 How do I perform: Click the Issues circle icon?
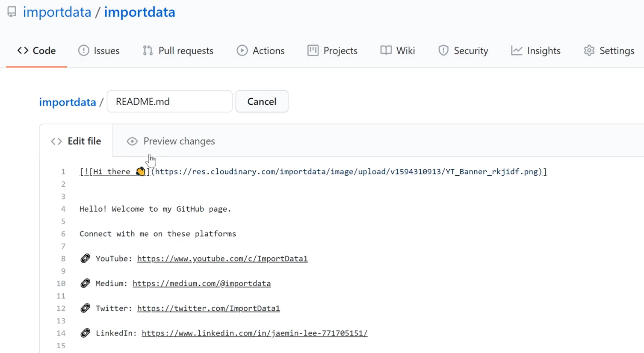tap(84, 50)
